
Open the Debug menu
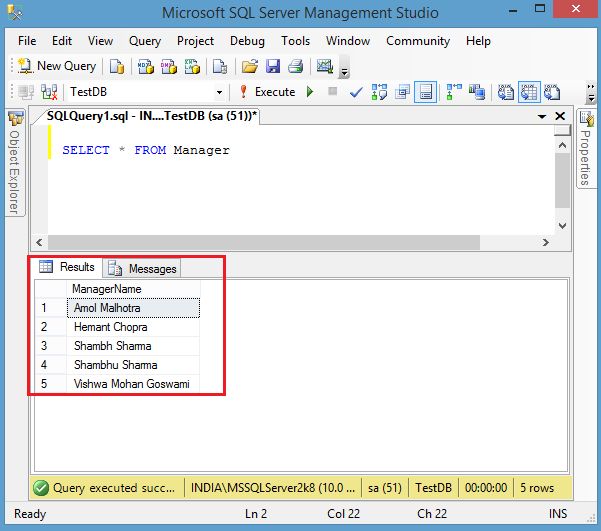pyautogui.click(x=247, y=41)
